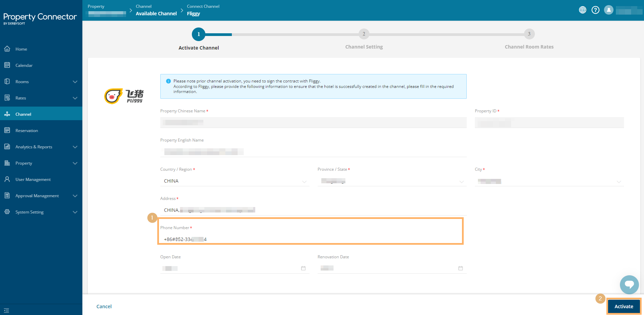The height and width of the screenshot is (315, 644).
Task: Expand the System Setting chevron
Action: click(75, 212)
